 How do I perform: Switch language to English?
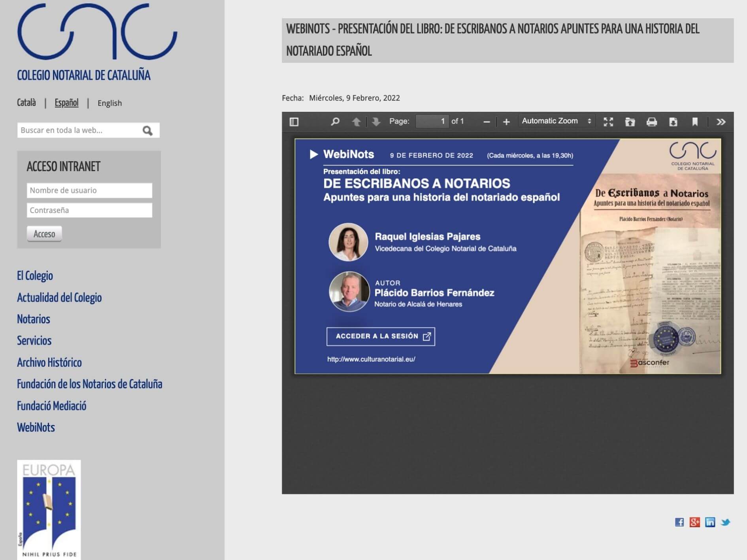[x=109, y=103]
